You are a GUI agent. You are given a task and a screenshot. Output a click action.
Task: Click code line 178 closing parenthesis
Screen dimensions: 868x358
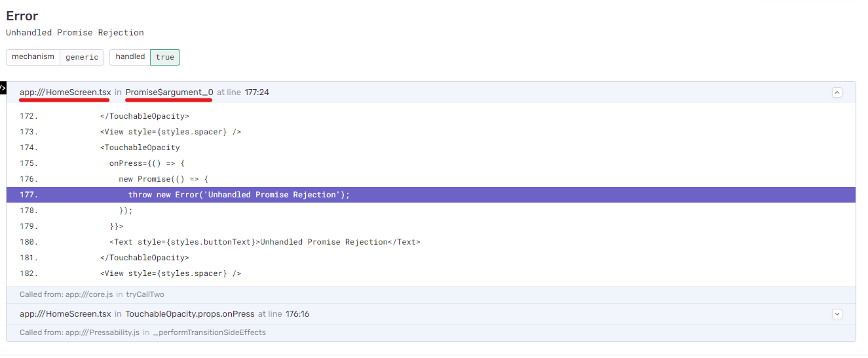point(126,210)
